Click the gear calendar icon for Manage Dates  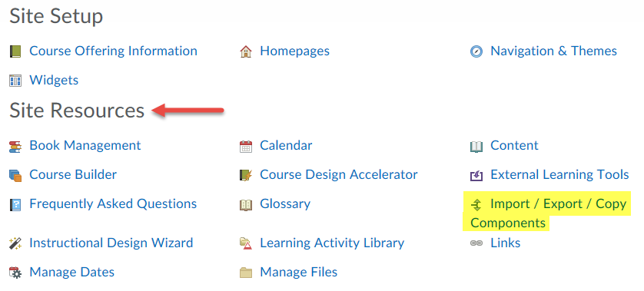[15, 273]
